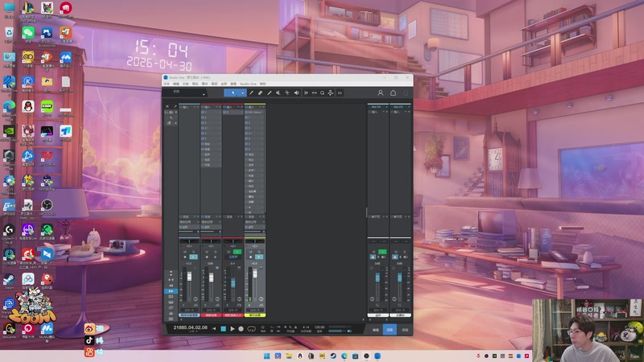Close the mixer panel with the X icon
The width and height of the screenshot is (644, 362).
coord(167,106)
